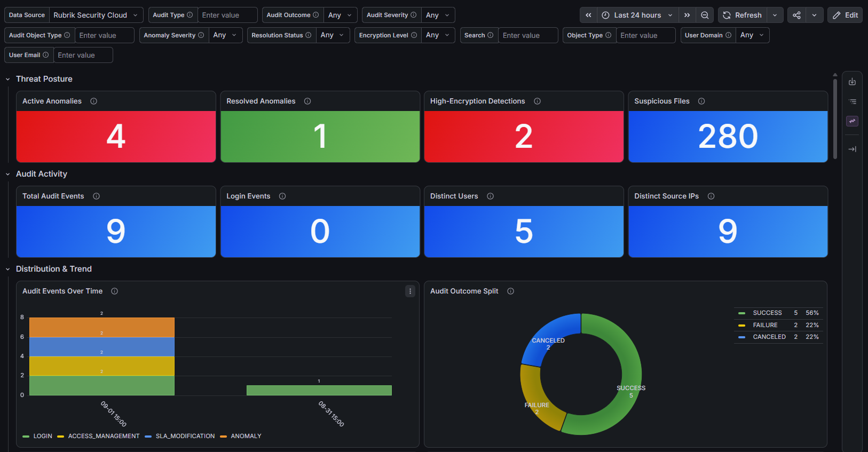Image resolution: width=868 pixels, height=452 pixels.
Task: Open Audit Events Over Time panel menu
Action: pos(410,291)
